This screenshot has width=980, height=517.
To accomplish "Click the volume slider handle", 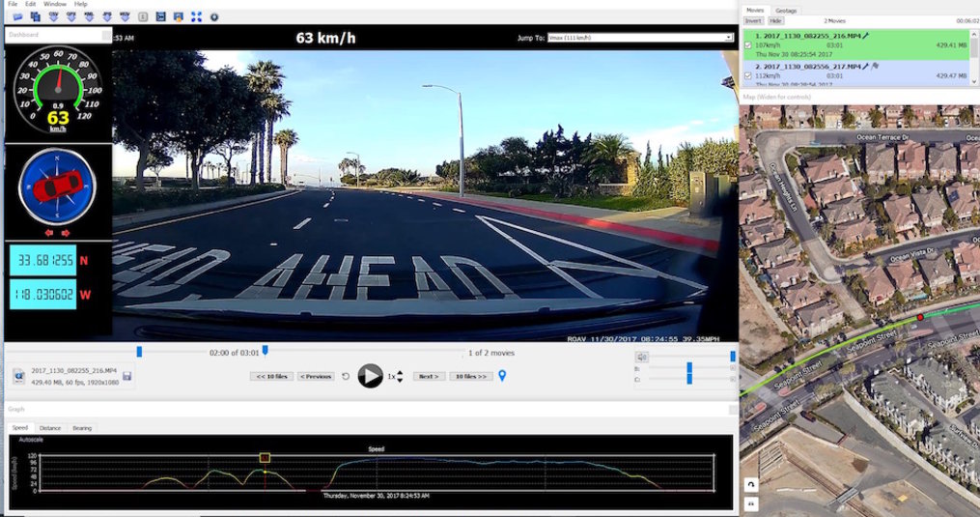I will (x=733, y=357).
